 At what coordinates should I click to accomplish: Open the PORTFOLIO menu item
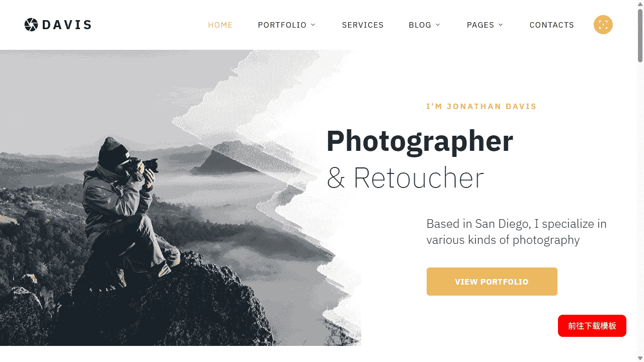coord(282,25)
